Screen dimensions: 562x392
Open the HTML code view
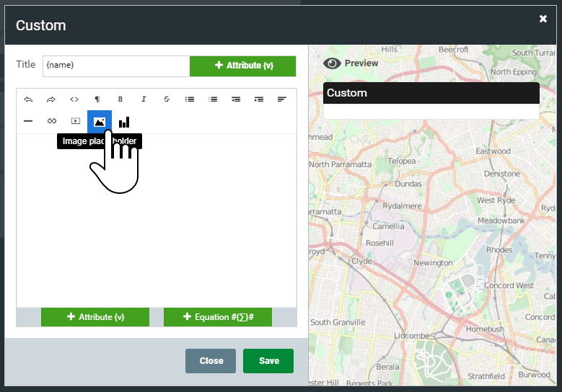pos(74,99)
